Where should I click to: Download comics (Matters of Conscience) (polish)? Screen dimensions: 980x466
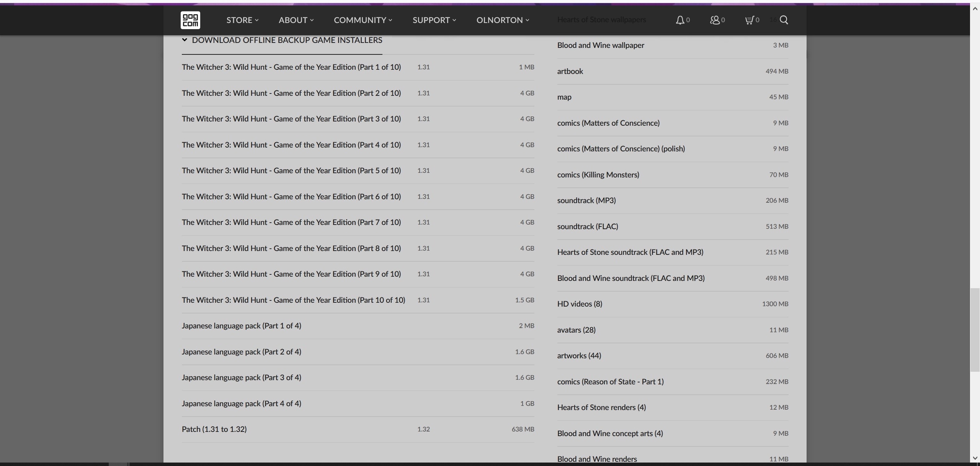(673, 149)
